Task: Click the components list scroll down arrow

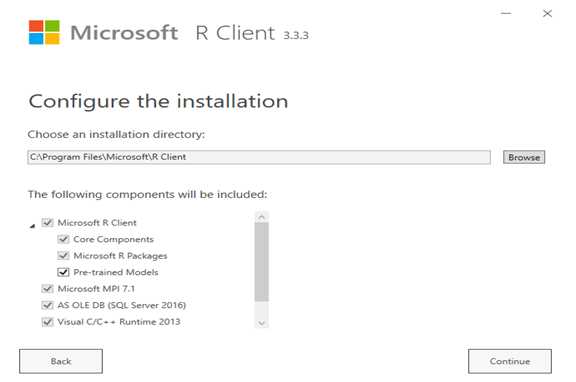Action: 262,323
